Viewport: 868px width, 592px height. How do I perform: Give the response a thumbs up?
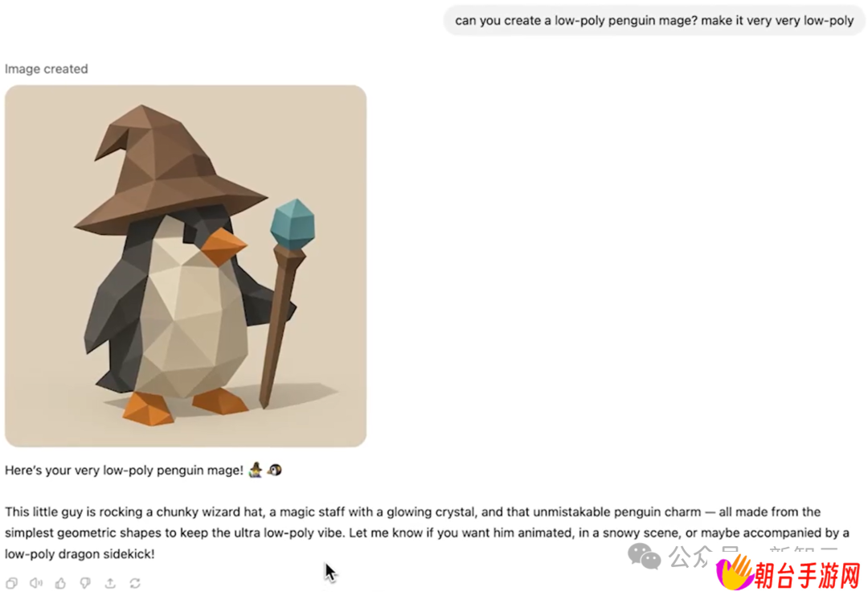coord(60,582)
